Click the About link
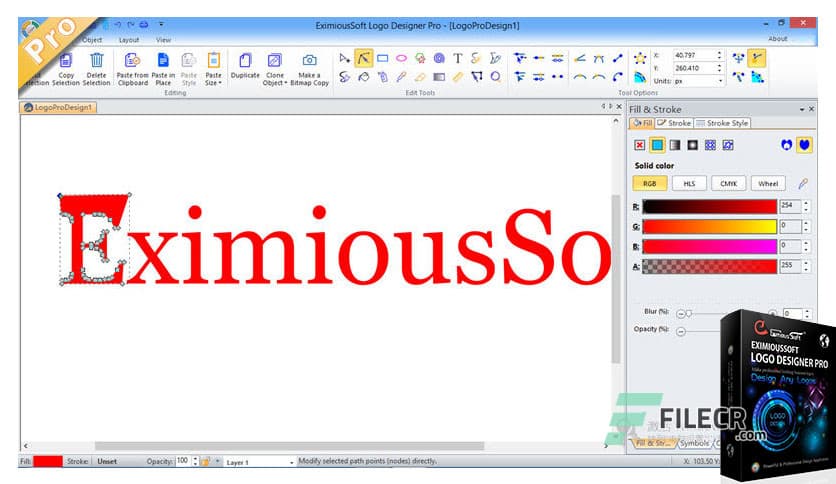Viewport: 836px width, 484px height. (x=778, y=39)
